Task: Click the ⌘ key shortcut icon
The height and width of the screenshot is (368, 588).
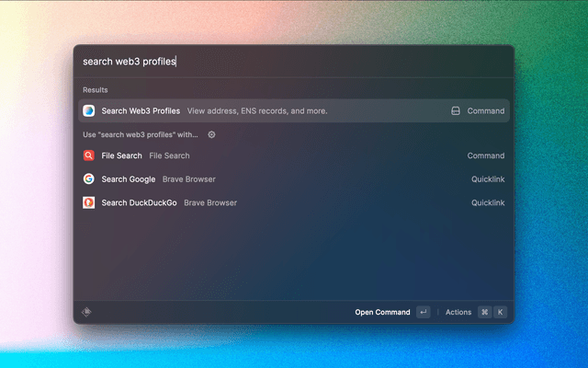Action: point(484,312)
